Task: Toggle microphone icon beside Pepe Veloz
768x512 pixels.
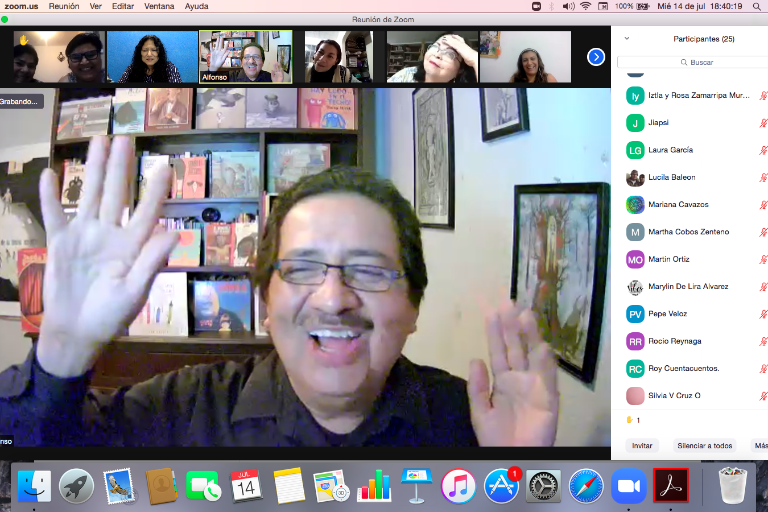Action: pyautogui.click(x=763, y=314)
